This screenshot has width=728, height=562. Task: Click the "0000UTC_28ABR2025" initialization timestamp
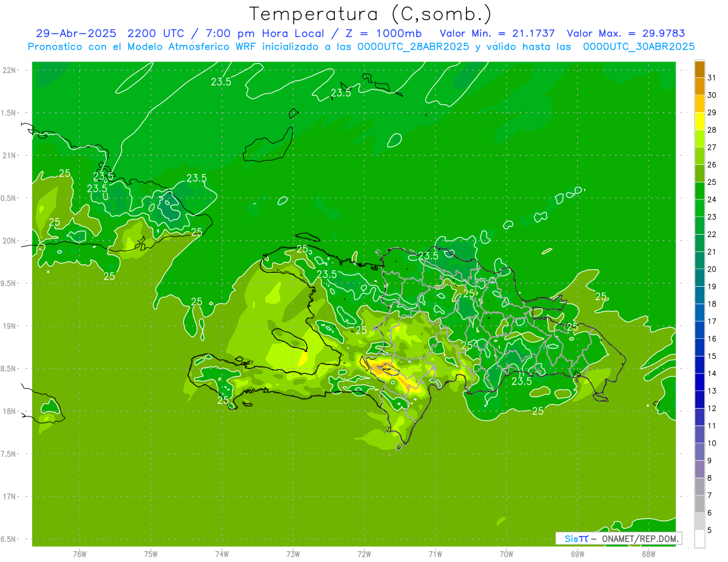(x=413, y=47)
